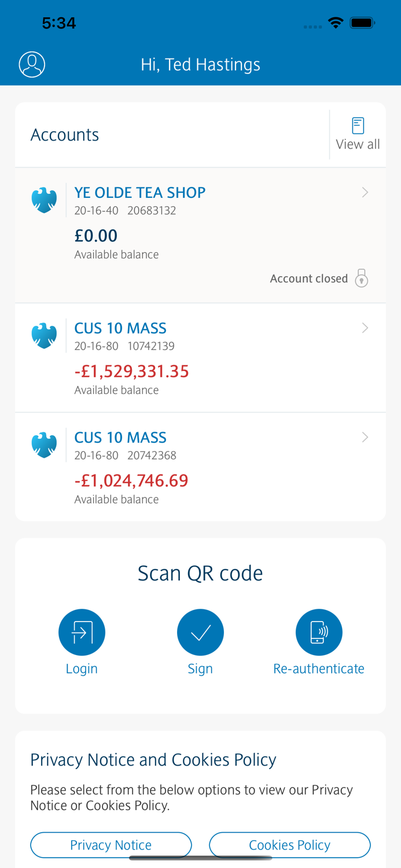
Task: Open the profile icon in the header
Action: (x=32, y=64)
